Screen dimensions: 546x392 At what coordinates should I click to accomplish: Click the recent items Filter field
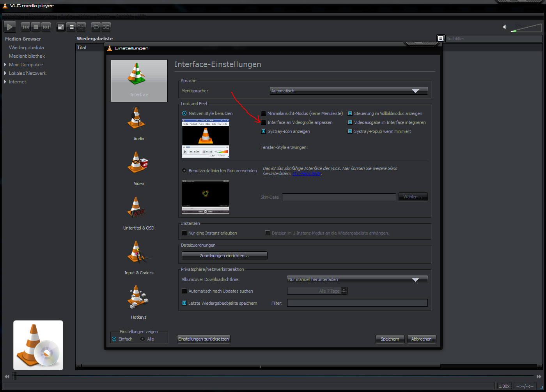pos(357,303)
